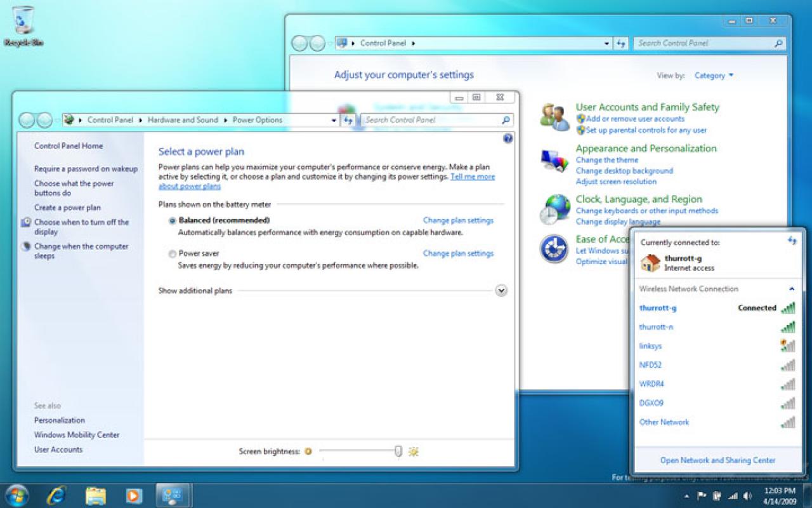
Task: Click Add or remove user accounts
Action: tap(635, 119)
